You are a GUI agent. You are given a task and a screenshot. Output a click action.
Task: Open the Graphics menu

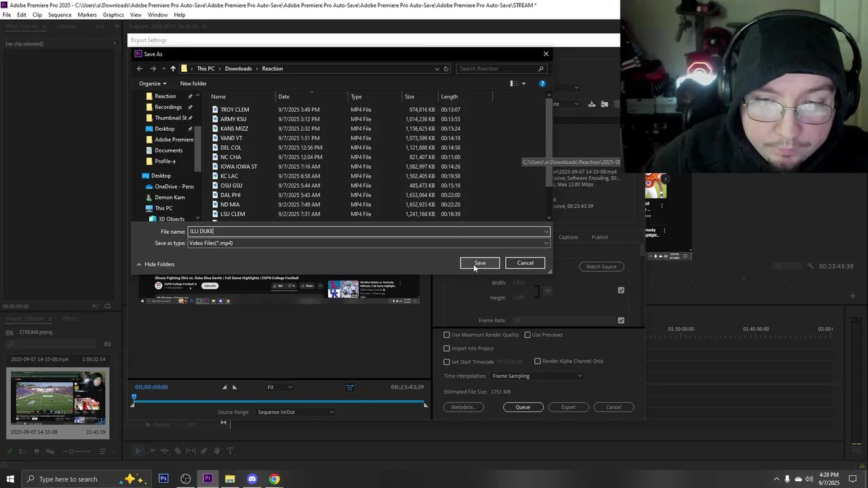click(x=113, y=15)
